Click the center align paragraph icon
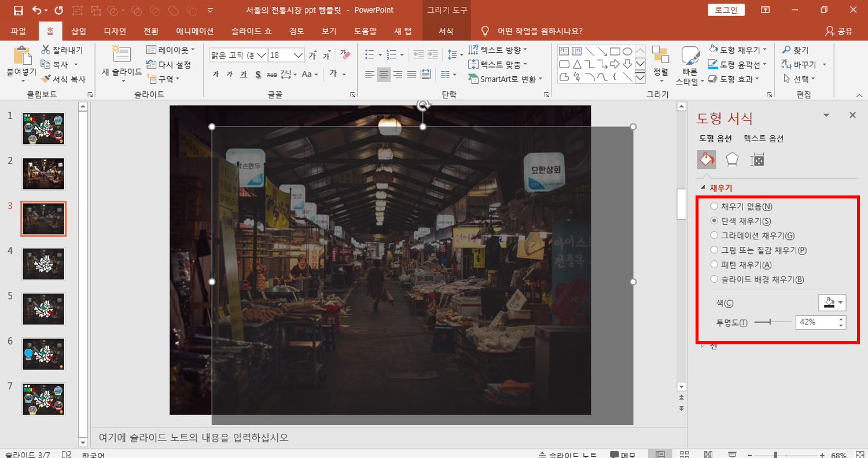This screenshot has width=868, height=458. (383, 74)
